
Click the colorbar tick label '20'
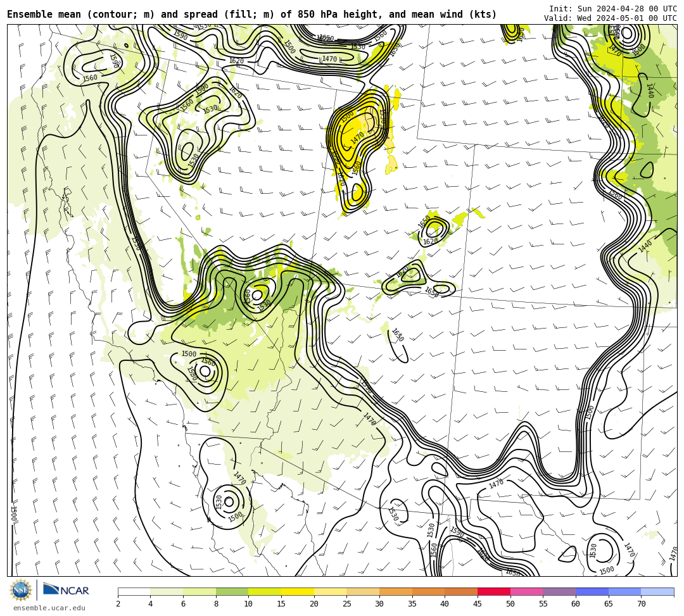[x=314, y=604]
